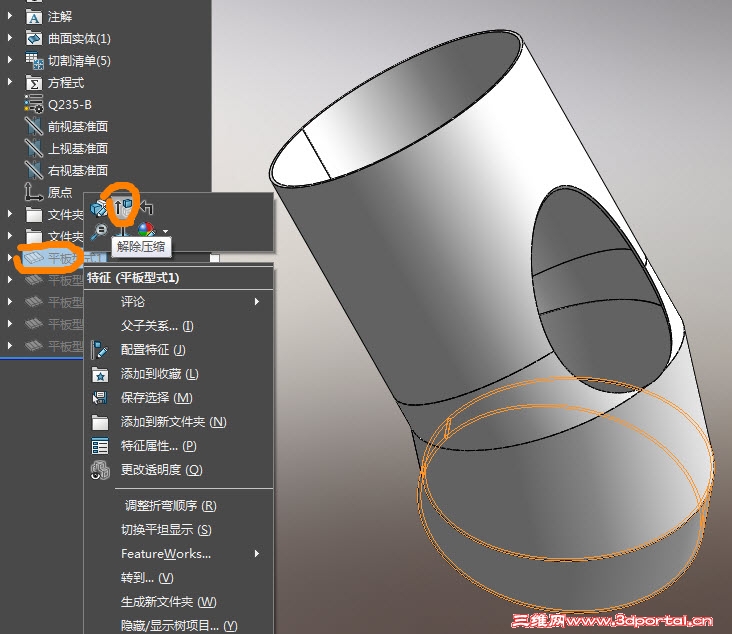Select the 原点 origin icon
Screen dimensions: 732x634
(x=33, y=192)
